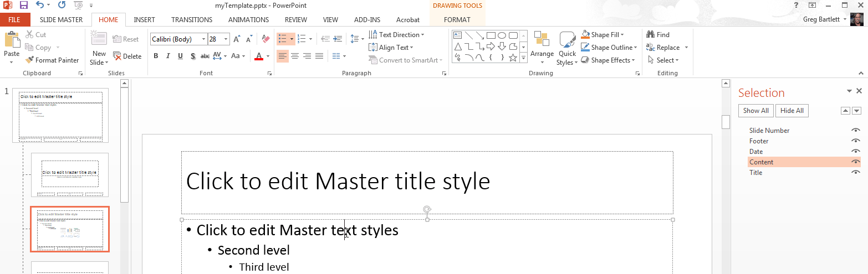Open the Drawing Tools FORMAT tab
This screenshot has height=274, width=868.
click(457, 19)
